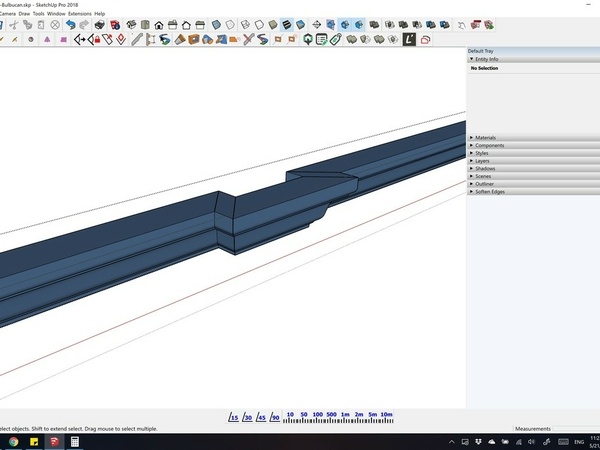Click the Redo arrow in the toolbar
This screenshot has height=450, width=600.
coord(84,23)
